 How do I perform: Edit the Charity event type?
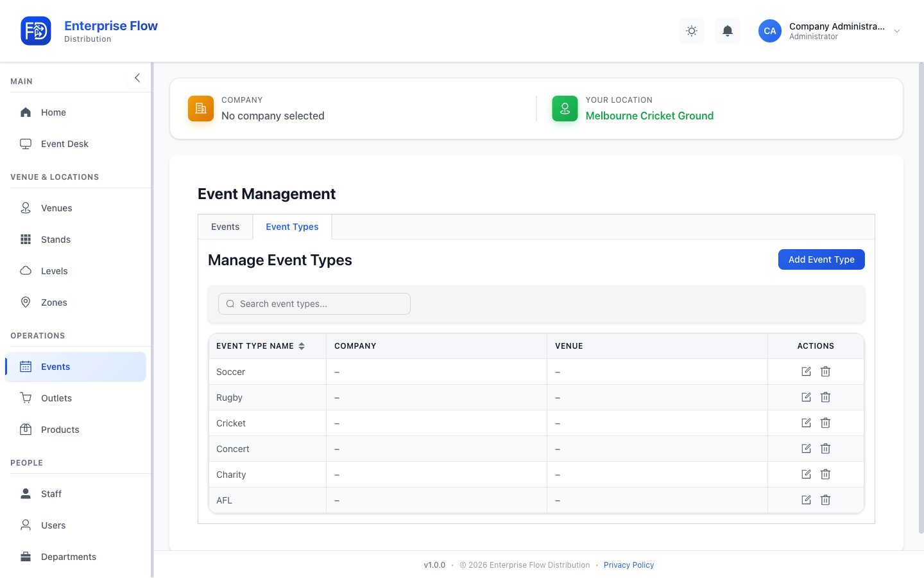coord(807,474)
